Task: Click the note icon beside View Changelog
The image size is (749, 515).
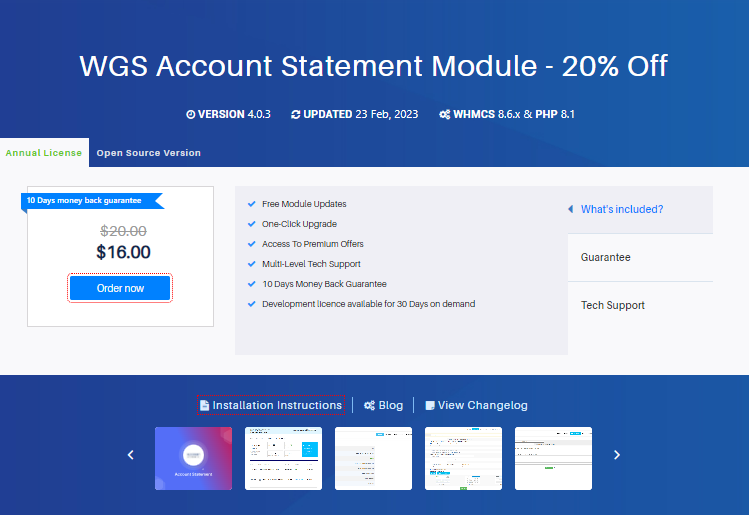Action: tap(430, 405)
